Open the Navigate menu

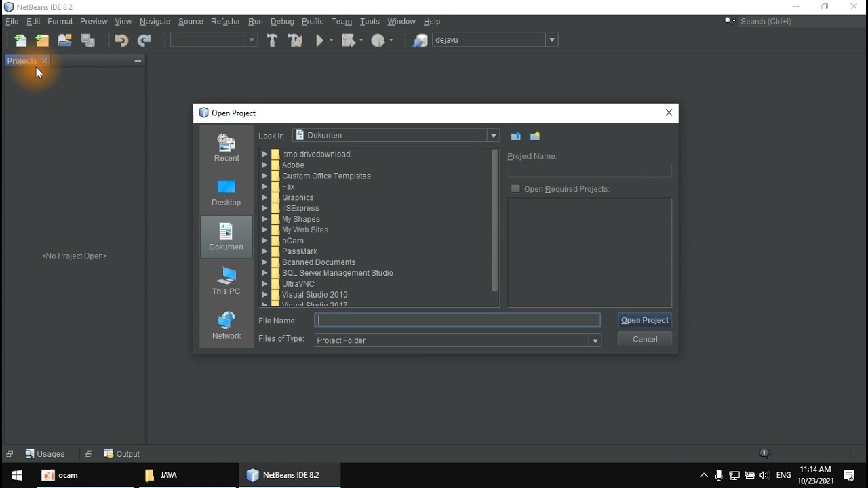pos(155,22)
